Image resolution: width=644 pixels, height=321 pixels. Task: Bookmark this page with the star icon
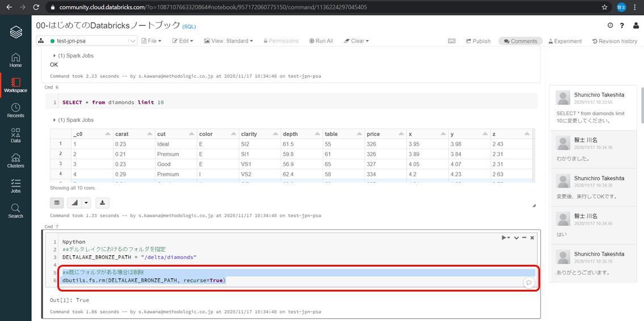(605, 7)
